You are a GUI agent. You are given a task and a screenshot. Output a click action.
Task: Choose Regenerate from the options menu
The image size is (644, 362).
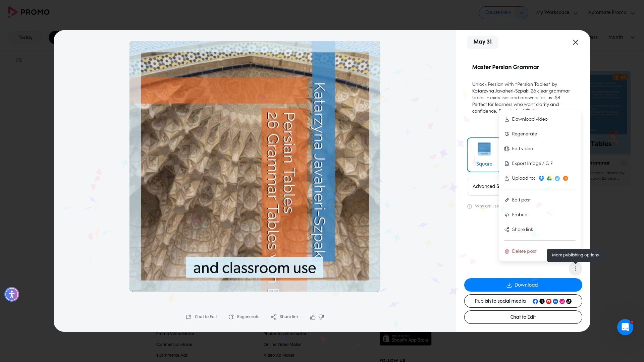pyautogui.click(x=540, y=134)
